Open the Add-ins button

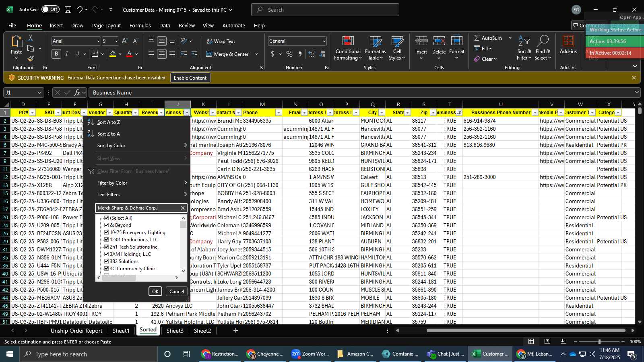pyautogui.click(x=568, y=45)
